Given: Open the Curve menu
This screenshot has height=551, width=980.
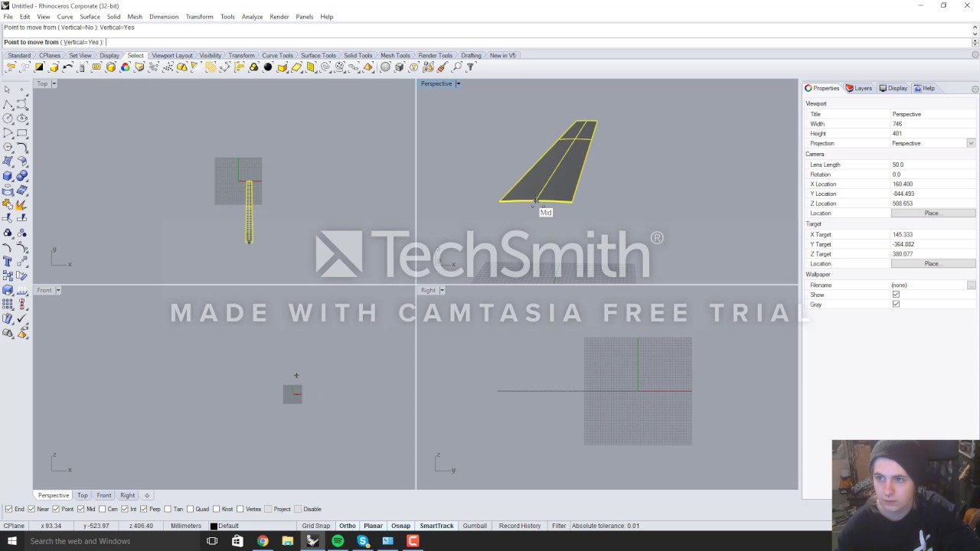Looking at the screenshot, I should (65, 17).
